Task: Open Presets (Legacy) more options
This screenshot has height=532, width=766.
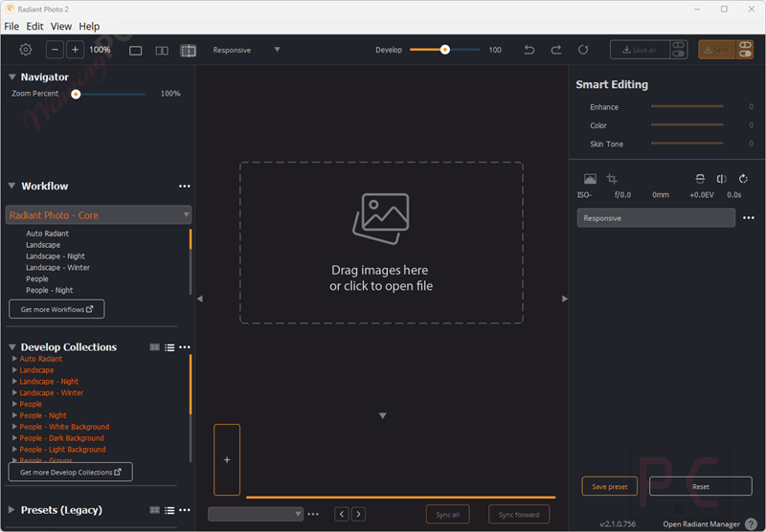Action: click(184, 510)
